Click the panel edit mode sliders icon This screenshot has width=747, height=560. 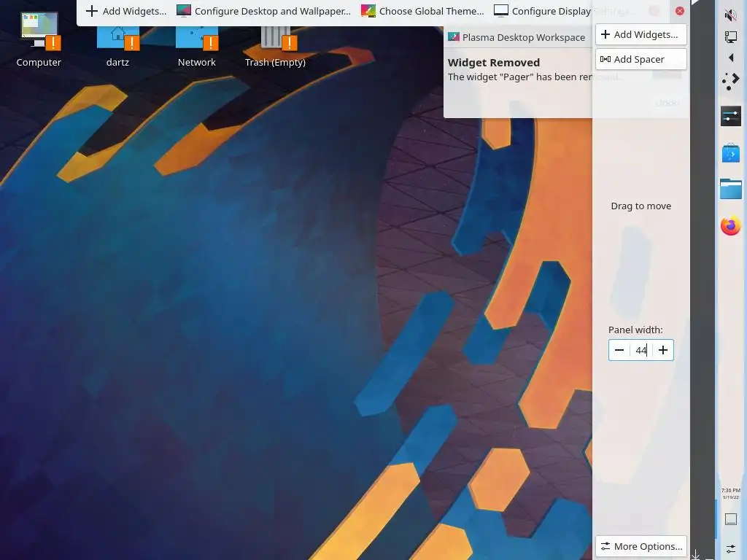click(x=731, y=548)
